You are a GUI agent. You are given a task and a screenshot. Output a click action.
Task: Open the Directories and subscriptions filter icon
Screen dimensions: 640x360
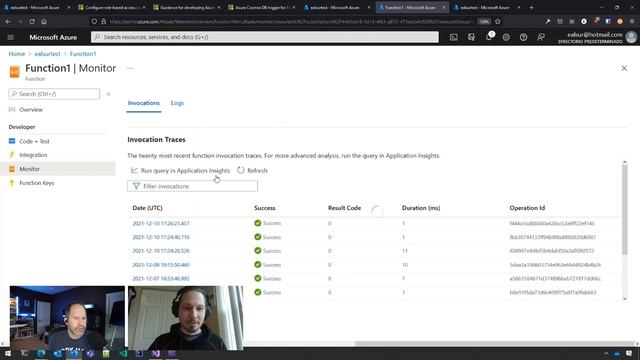click(471, 37)
